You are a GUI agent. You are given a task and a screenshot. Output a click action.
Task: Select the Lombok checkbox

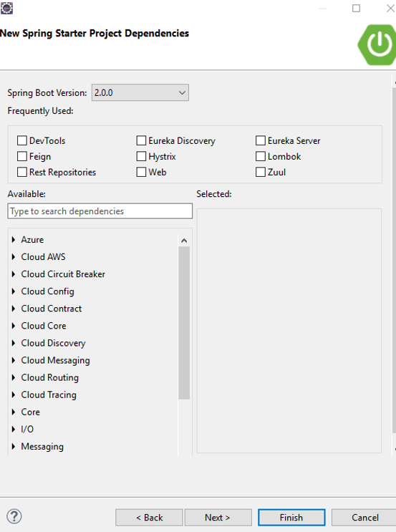[260, 156]
